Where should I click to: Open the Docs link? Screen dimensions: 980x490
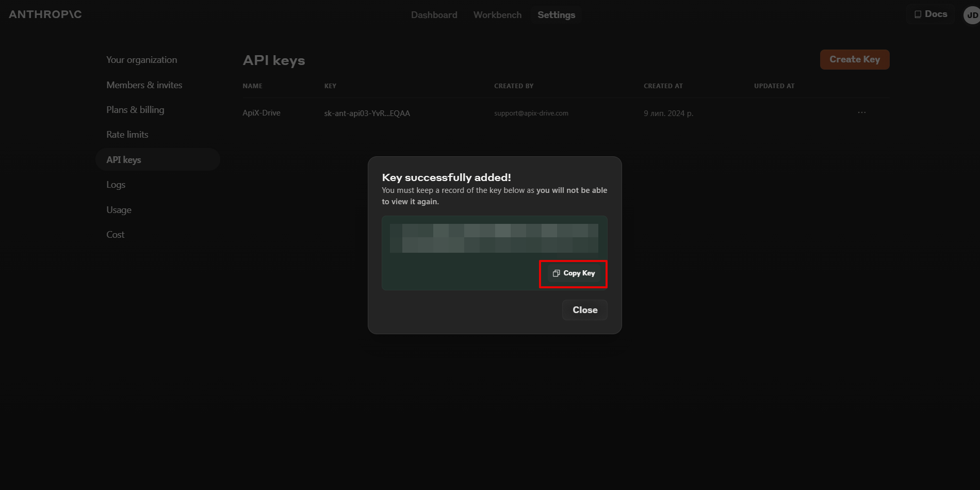click(930, 14)
